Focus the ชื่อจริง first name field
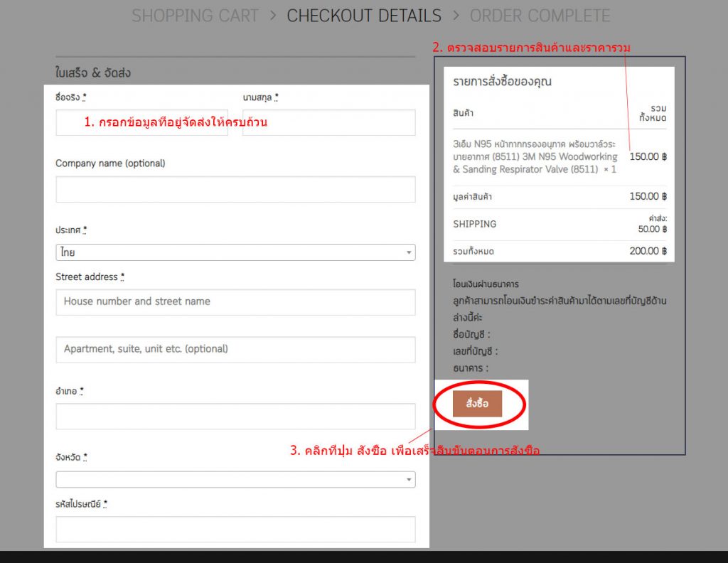The height and width of the screenshot is (563, 728). (141, 122)
